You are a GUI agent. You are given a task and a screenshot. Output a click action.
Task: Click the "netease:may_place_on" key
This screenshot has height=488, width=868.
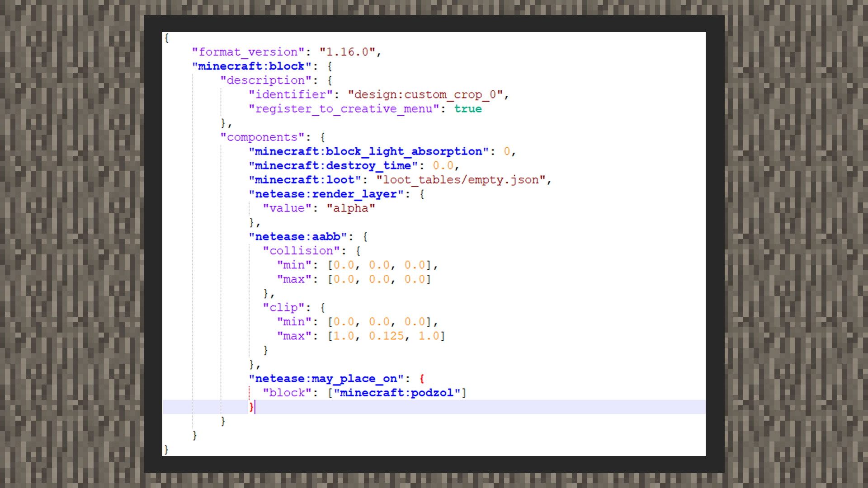(x=326, y=379)
